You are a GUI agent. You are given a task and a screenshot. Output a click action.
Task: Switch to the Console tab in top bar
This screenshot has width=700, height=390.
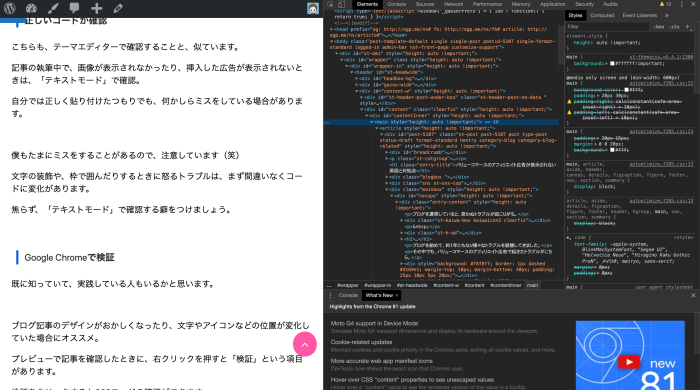click(x=396, y=4)
